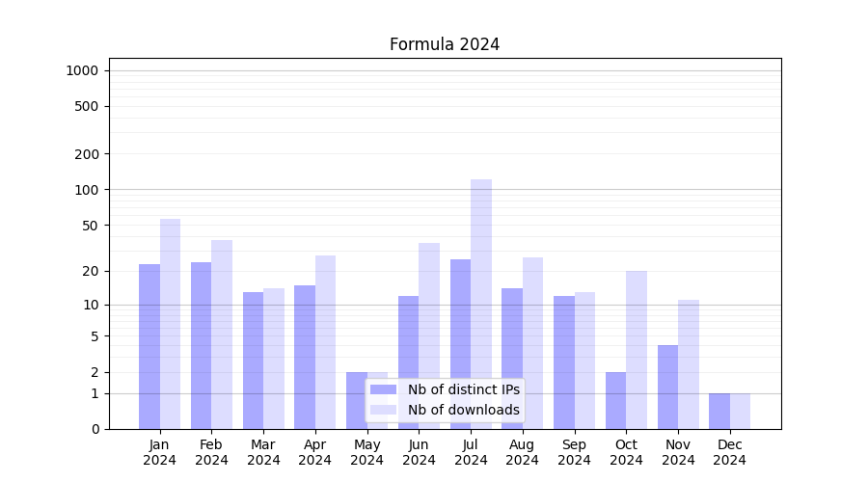The image size is (868, 482).
Task: Click the downloads legend color swatch
Action: click(383, 410)
